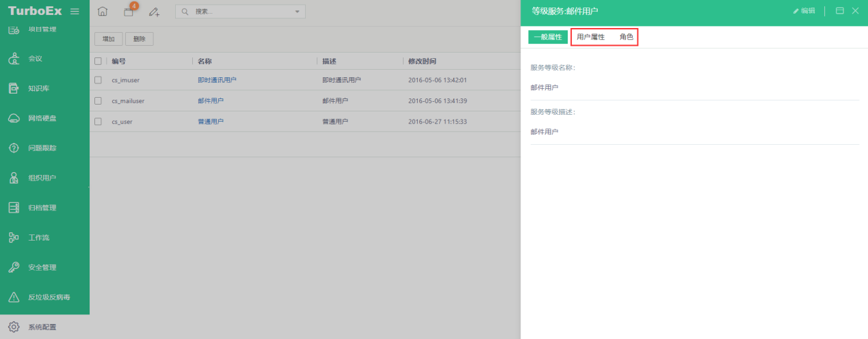
Task: Open the 即时通讯用户 name link
Action: (217, 80)
